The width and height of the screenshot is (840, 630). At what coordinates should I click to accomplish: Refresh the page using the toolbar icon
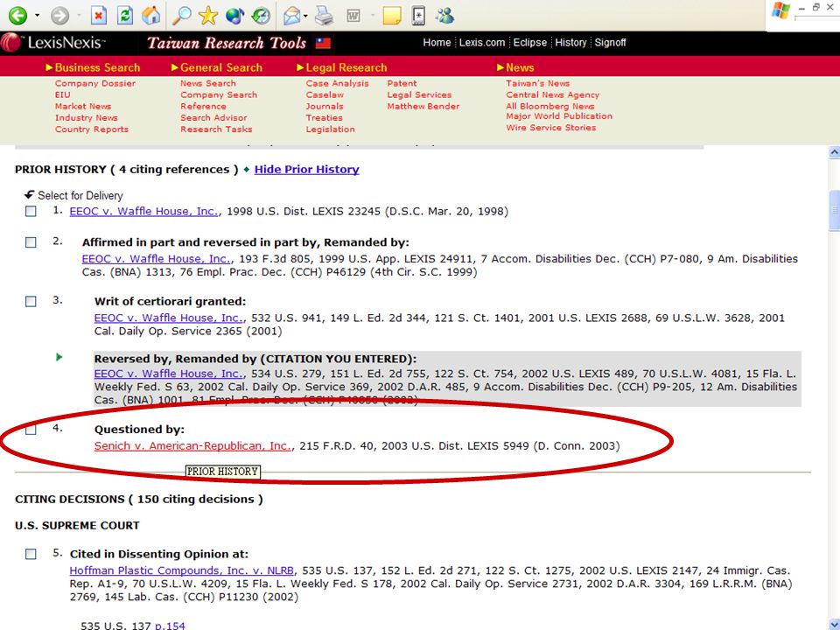[125, 15]
